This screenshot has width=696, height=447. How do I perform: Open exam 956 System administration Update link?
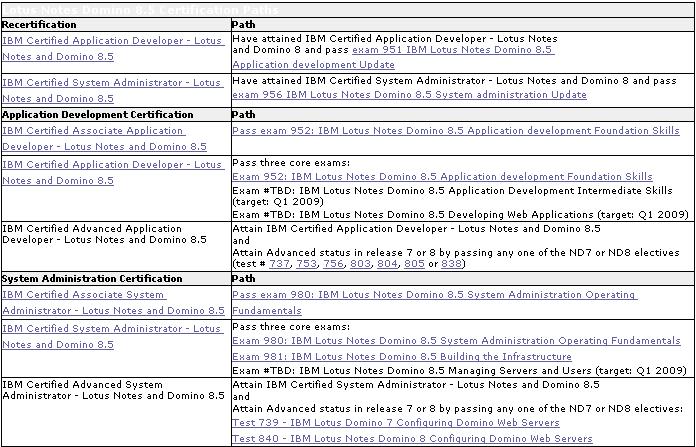[409, 95]
